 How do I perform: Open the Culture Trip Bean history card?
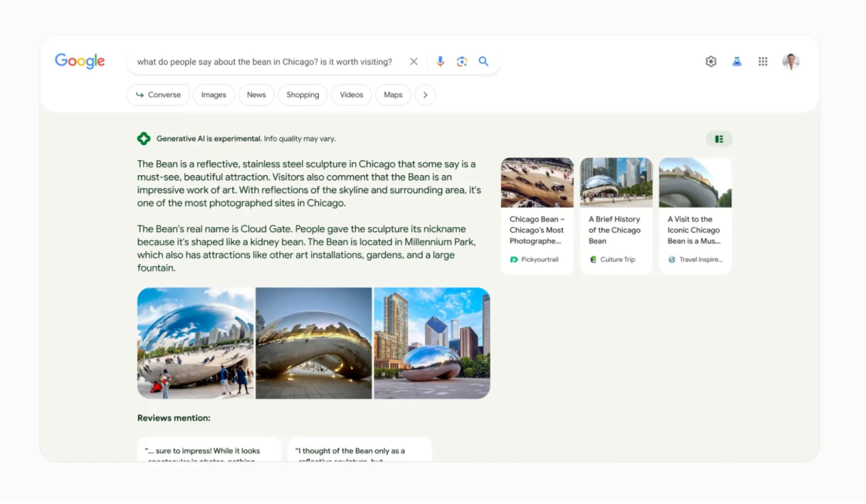point(615,215)
